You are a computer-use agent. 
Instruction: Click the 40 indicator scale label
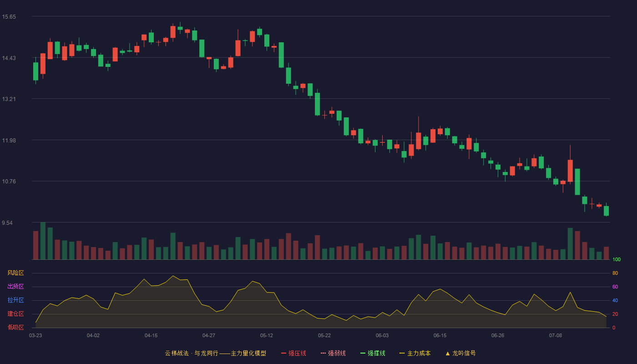[x=615, y=301]
